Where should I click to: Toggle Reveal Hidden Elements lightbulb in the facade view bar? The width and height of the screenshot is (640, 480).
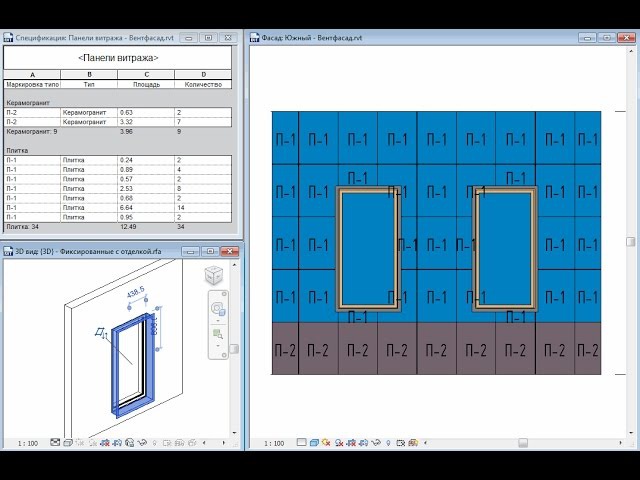pos(388,443)
